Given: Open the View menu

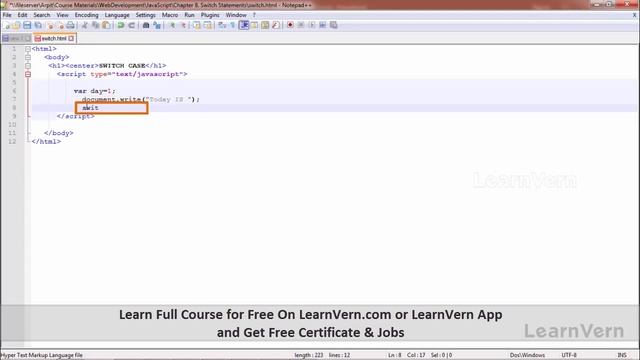Looking at the screenshot, I should pyautogui.click(x=62, y=15).
